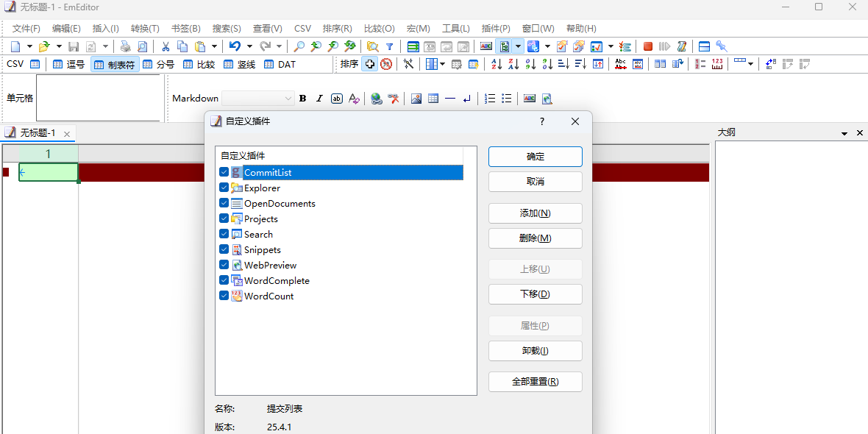Open the Markdown style combo box

(257, 99)
